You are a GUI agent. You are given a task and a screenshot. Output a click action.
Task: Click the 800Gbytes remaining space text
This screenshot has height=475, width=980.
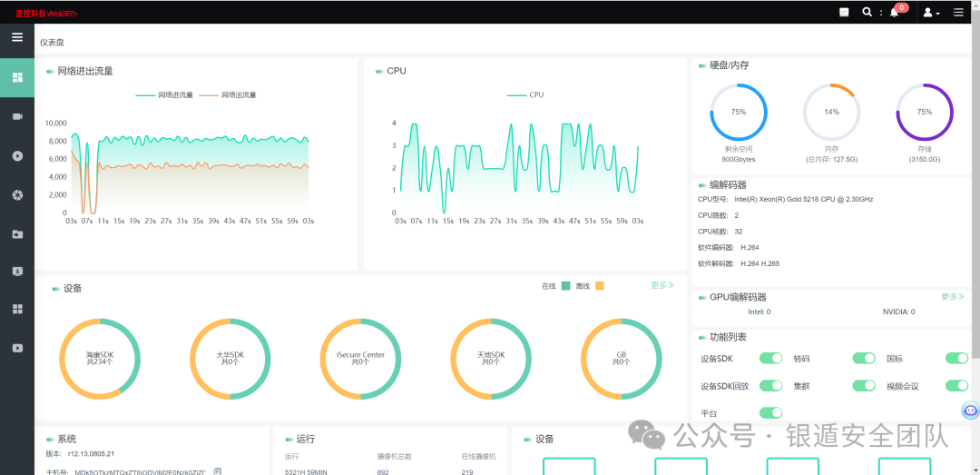[738, 160]
